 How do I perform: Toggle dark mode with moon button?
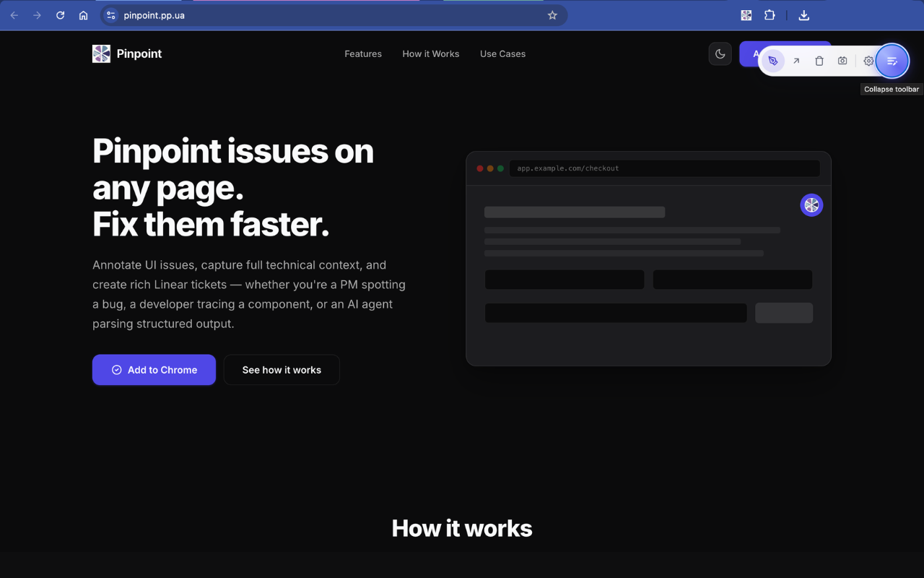coord(720,53)
